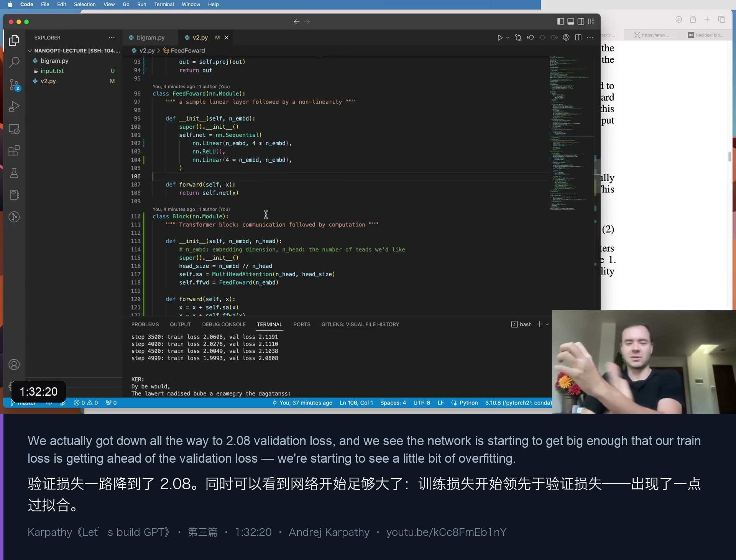Change encoding via 'UTF-8' status item
The image size is (736, 560).
(422, 403)
